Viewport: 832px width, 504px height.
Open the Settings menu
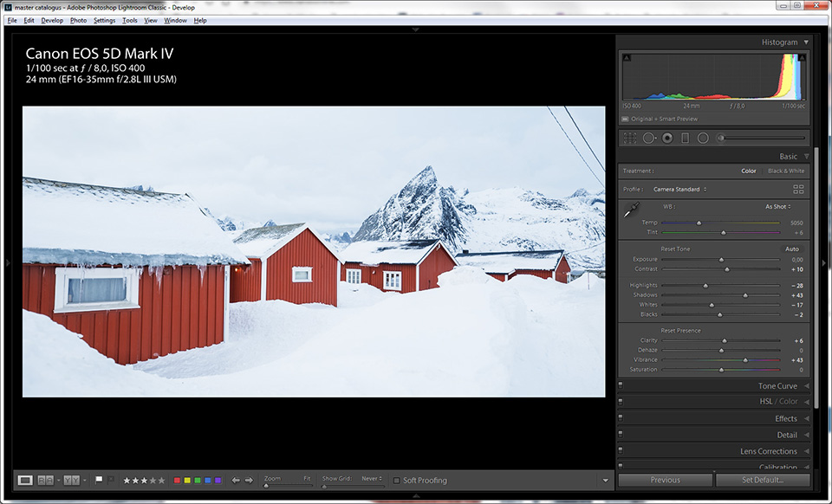(x=105, y=20)
